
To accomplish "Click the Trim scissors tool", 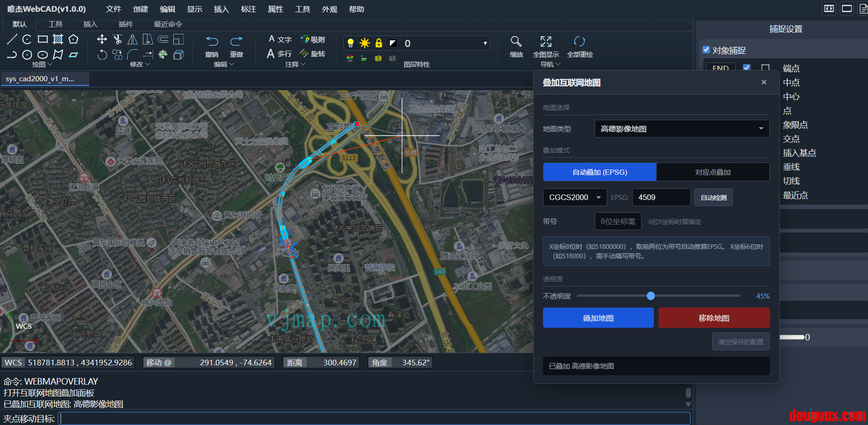I will tap(117, 39).
